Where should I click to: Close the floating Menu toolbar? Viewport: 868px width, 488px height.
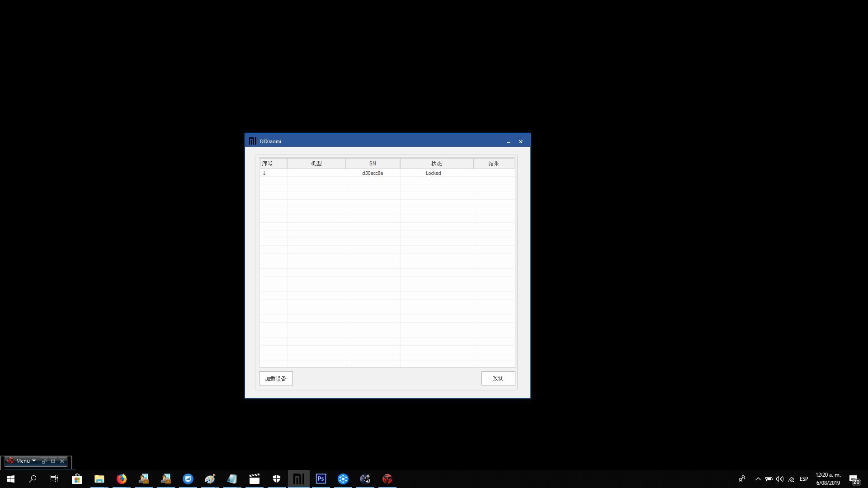tap(62, 461)
